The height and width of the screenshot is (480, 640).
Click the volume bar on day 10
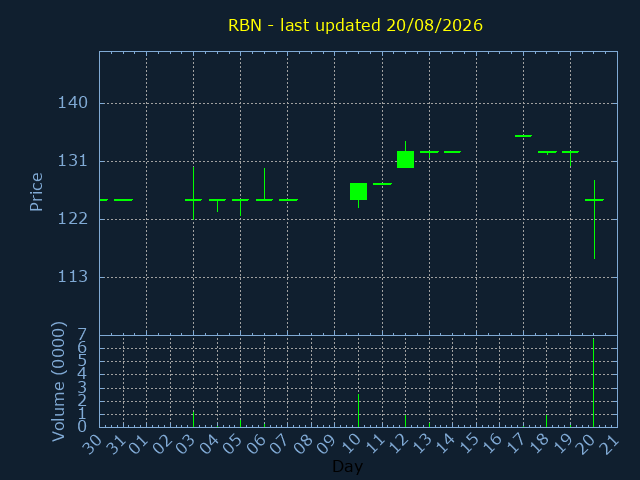click(x=358, y=411)
